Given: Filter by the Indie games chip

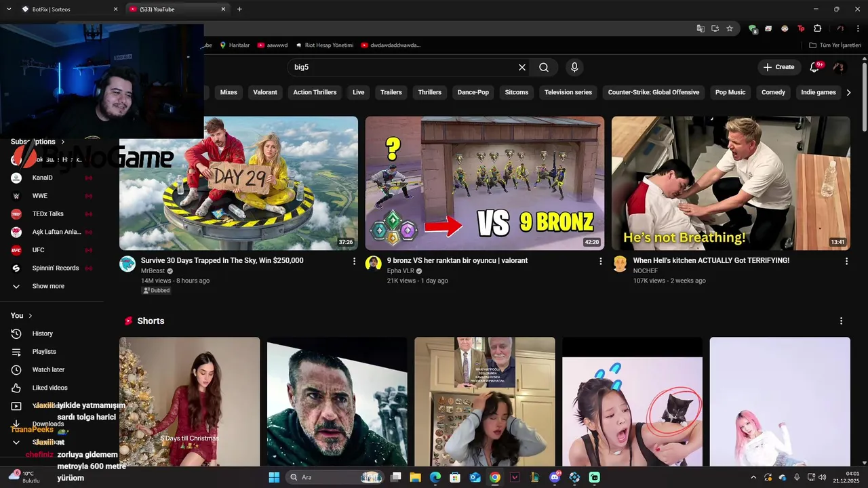Looking at the screenshot, I should click(x=818, y=92).
